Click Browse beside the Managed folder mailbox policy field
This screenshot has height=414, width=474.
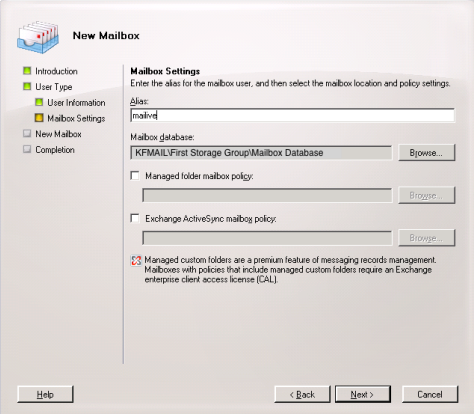pyautogui.click(x=426, y=195)
